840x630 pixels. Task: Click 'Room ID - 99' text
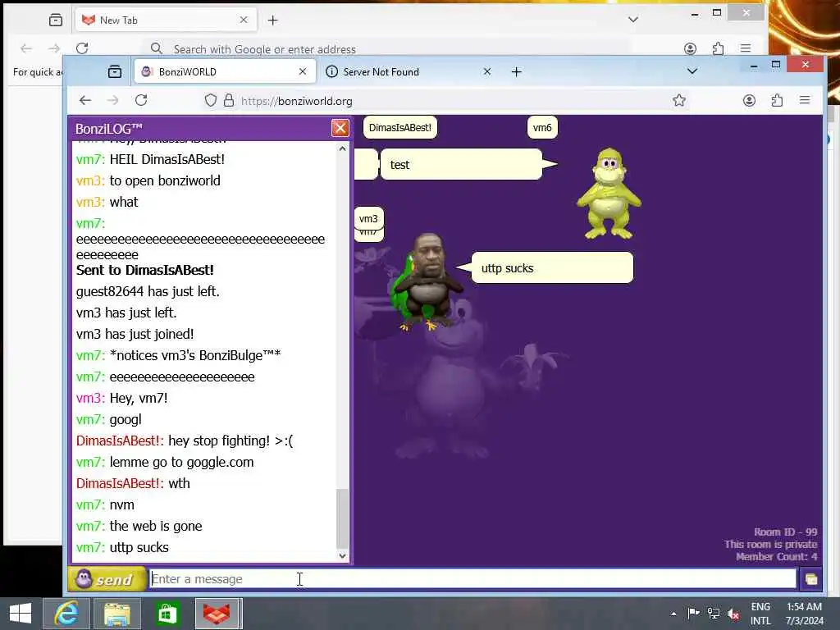[785, 532]
